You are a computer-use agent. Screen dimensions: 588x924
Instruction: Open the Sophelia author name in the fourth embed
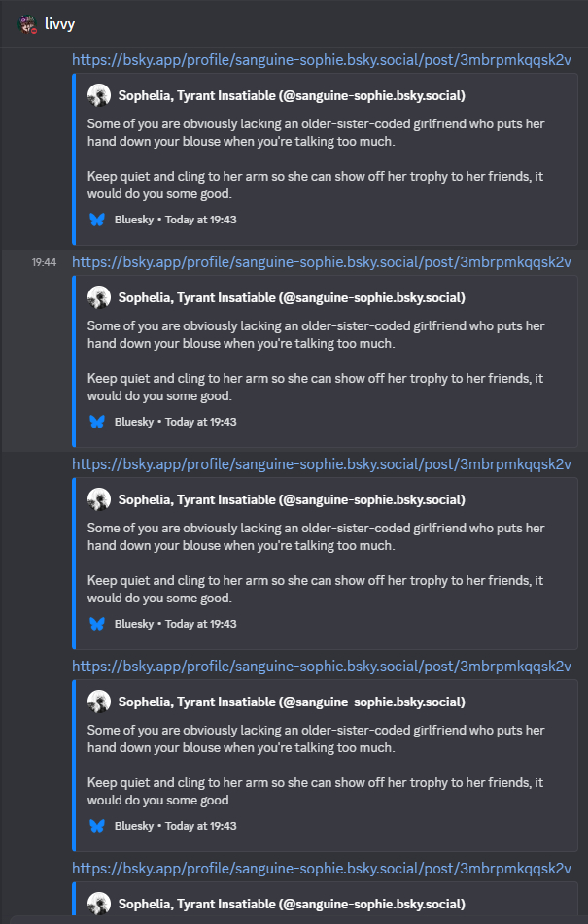click(x=292, y=702)
